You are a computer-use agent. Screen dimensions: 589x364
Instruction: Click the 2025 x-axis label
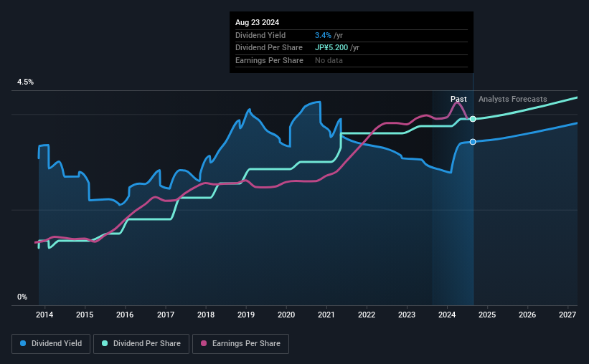pyautogui.click(x=487, y=315)
